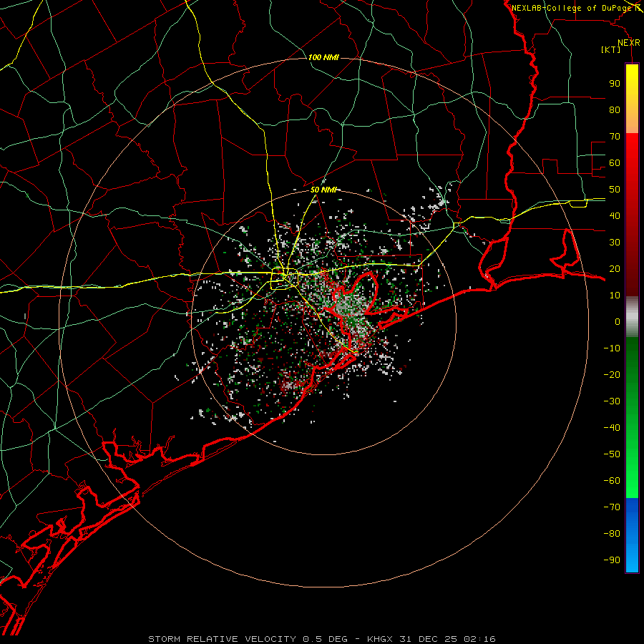The image size is (644, 644).
Task: Select the "0" value on the velocity scale
Action: (618, 321)
